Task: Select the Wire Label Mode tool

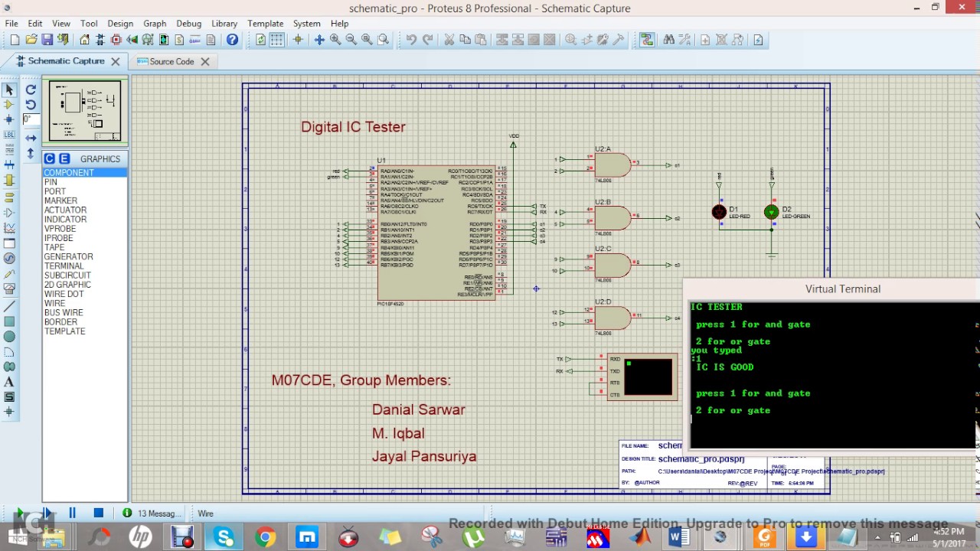Action: click(9, 135)
